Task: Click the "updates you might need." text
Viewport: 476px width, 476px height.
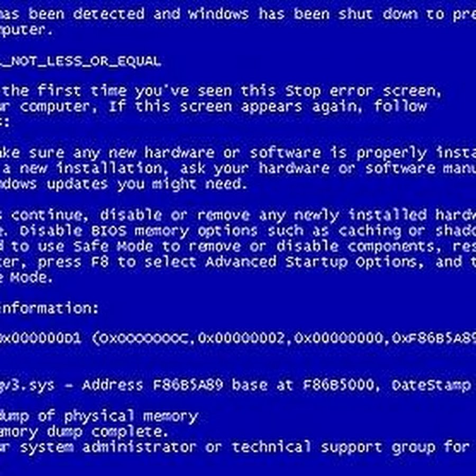Action: pyautogui.click(x=147, y=184)
